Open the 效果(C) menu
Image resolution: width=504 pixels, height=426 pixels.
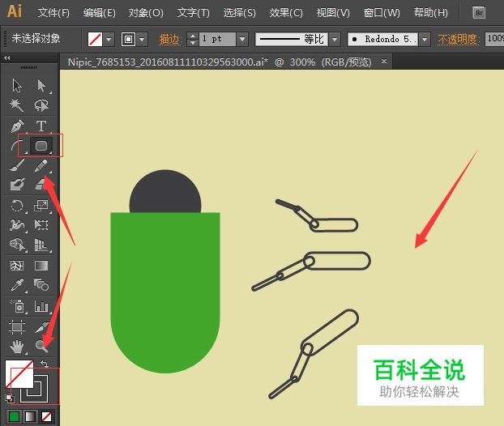click(286, 13)
